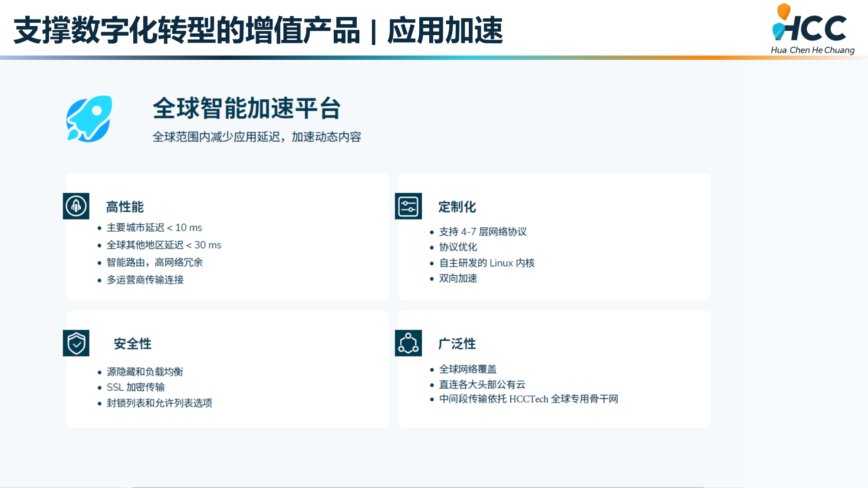Click the 高性能 section heading

coord(125,207)
